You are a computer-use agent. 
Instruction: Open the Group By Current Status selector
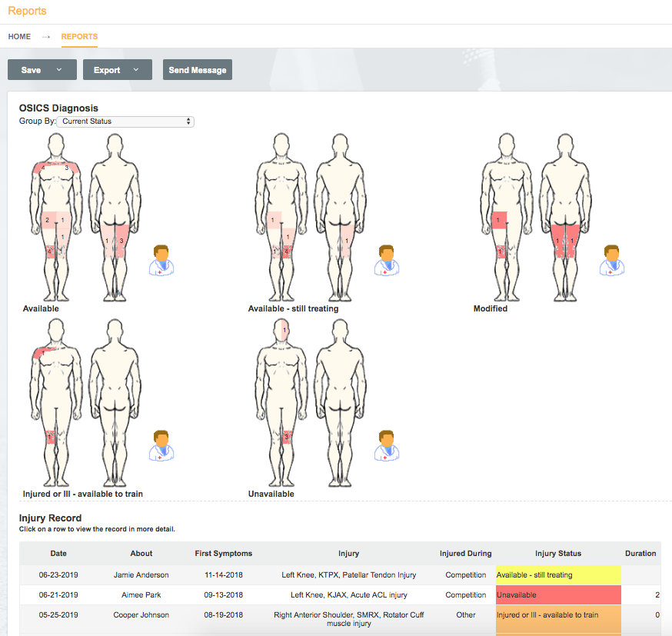click(x=125, y=122)
